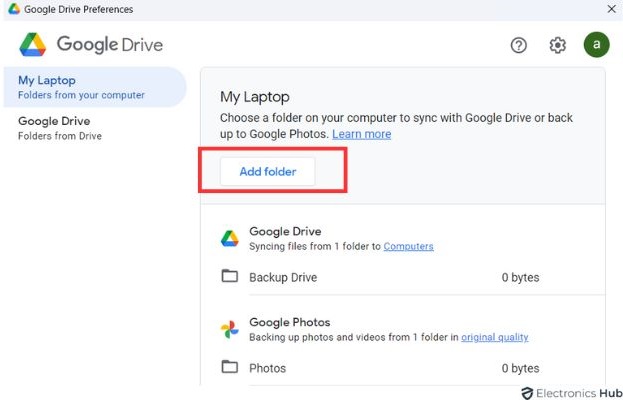Open the Learn more link
The height and width of the screenshot is (400, 623).
pyautogui.click(x=362, y=134)
